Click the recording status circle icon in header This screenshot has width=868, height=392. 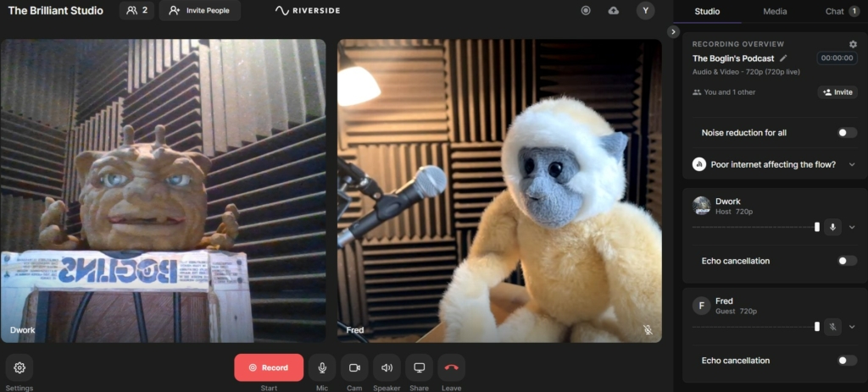click(586, 10)
